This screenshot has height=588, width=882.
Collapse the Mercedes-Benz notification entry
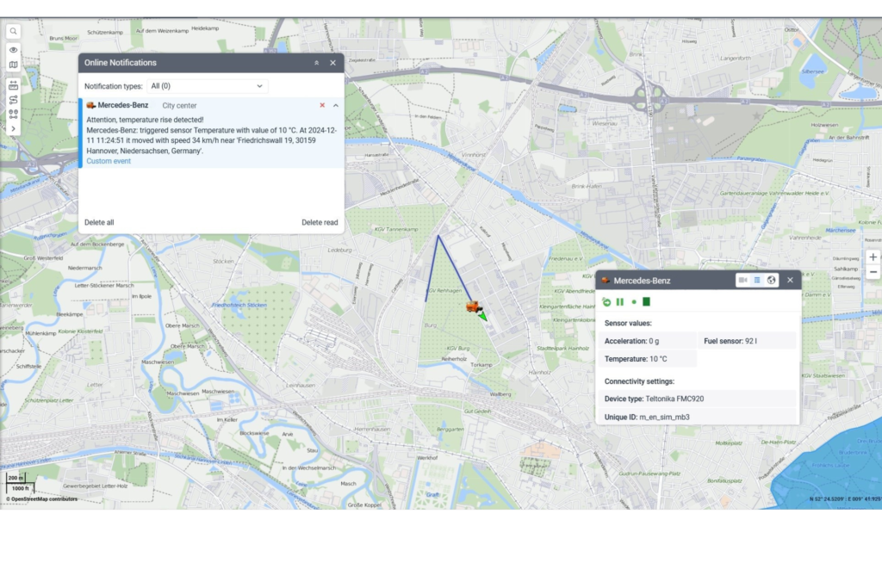tap(335, 105)
